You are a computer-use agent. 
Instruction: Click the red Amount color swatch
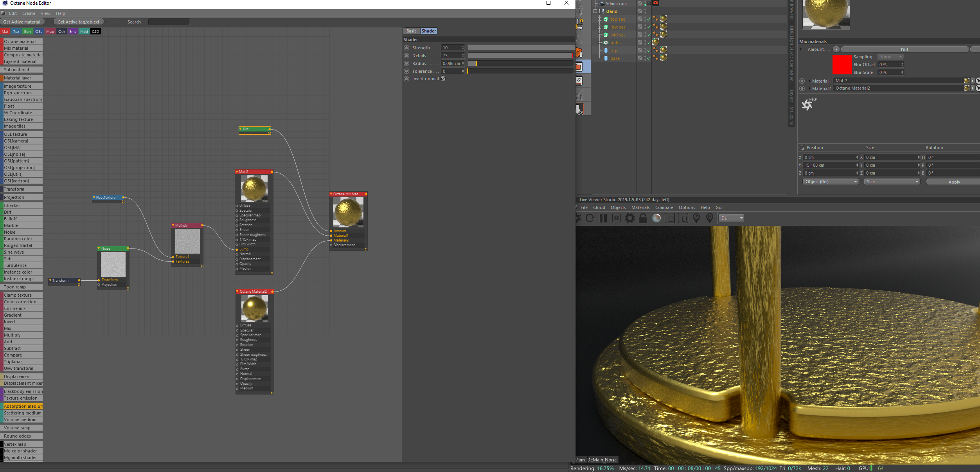tap(842, 65)
